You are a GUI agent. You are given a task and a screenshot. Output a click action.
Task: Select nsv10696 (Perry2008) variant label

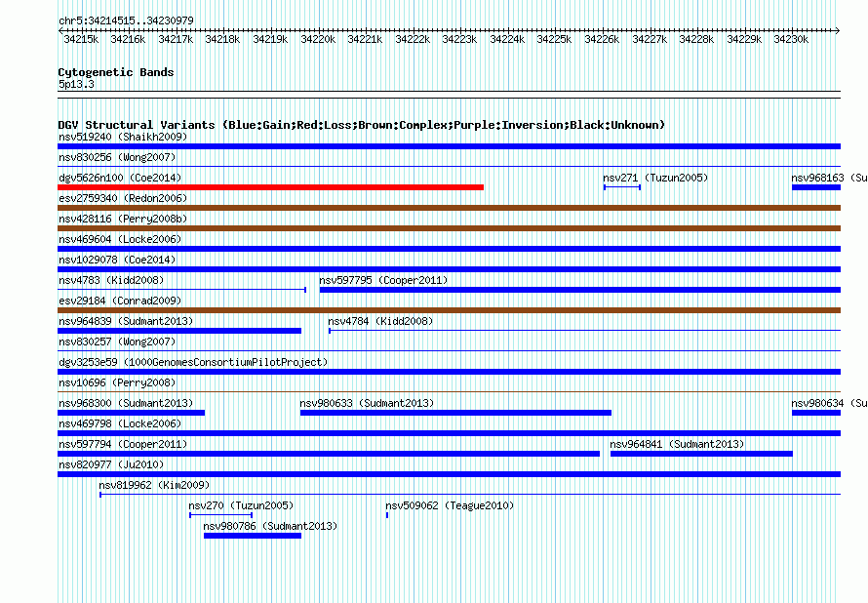pos(117,382)
